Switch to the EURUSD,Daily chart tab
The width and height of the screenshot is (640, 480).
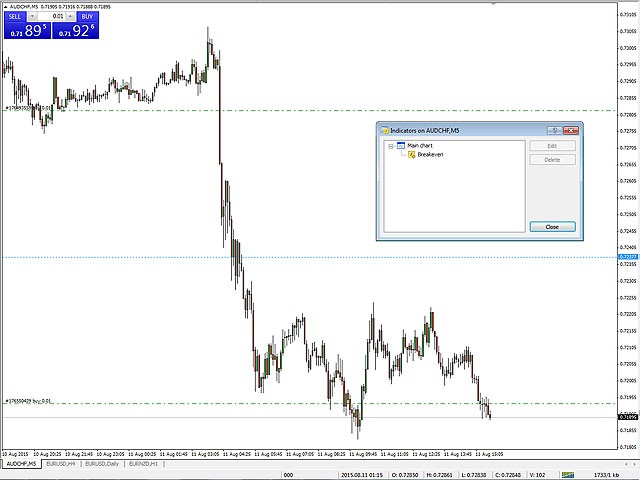click(x=102, y=464)
